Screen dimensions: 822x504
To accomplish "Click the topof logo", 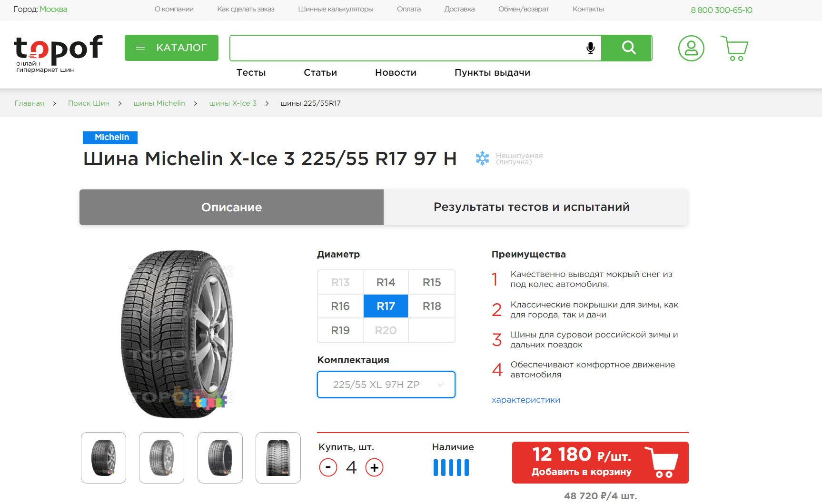I will [x=58, y=53].
